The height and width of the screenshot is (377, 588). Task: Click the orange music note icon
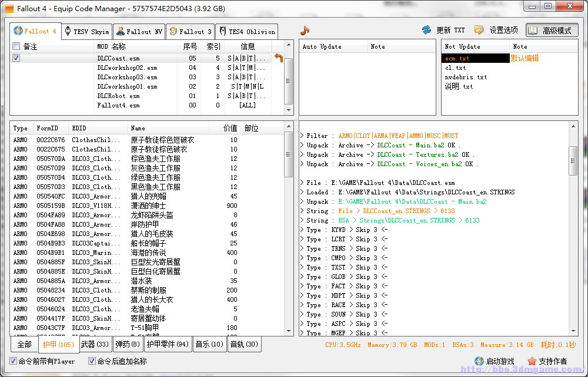305,31
